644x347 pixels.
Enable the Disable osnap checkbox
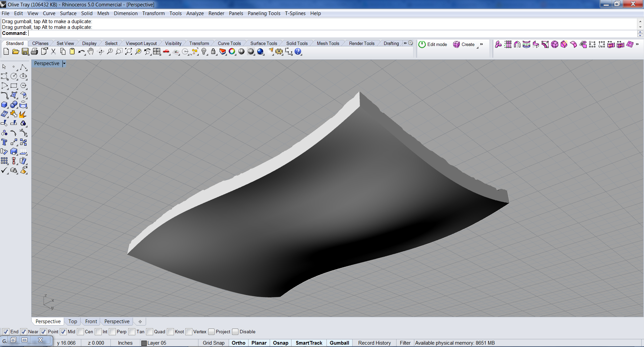pos(235,332)
